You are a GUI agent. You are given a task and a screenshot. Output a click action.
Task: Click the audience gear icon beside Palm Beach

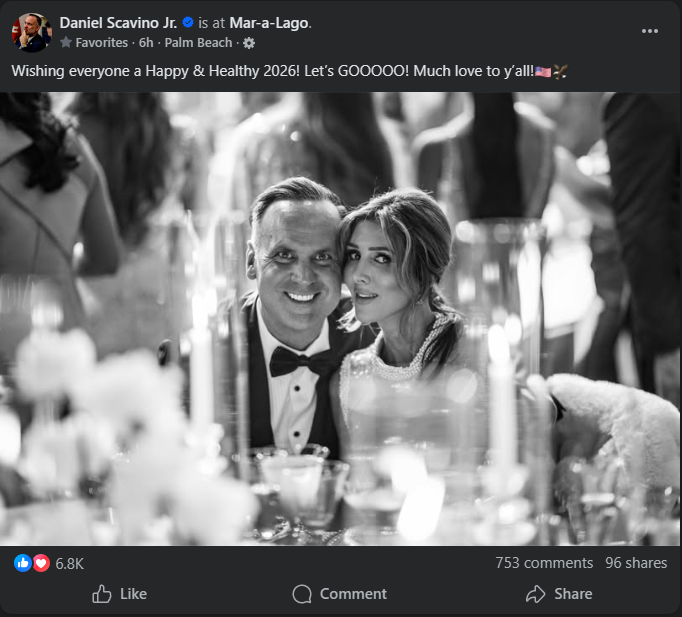249,43
